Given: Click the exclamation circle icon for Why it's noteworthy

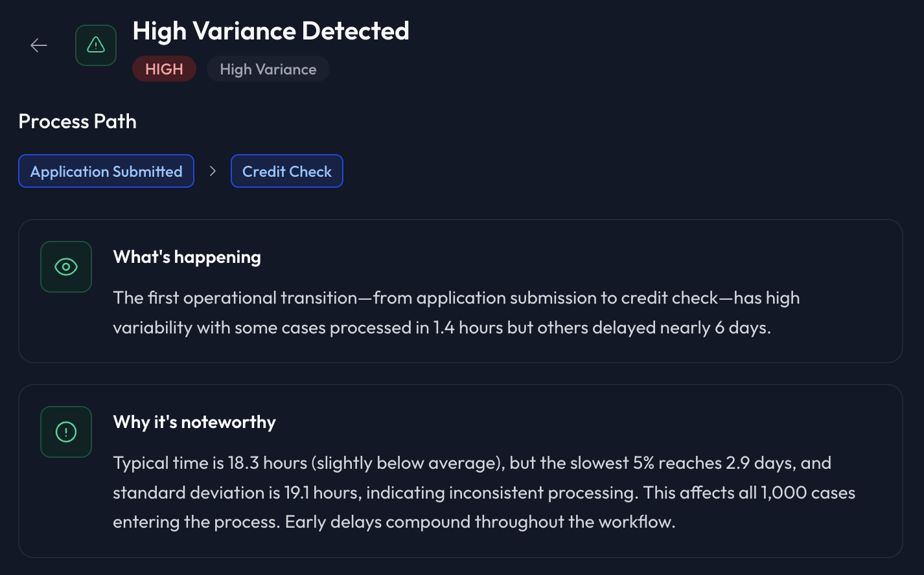Looking at the screenshot, I should [x=65, y=432].
